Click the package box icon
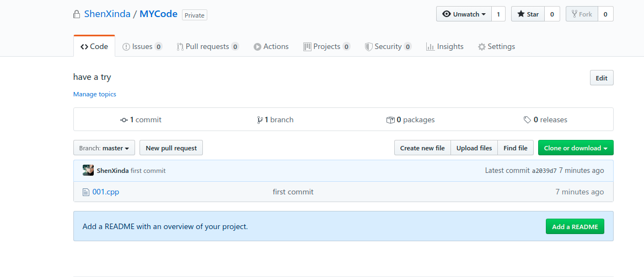Viewport: 644px width, 277px height. pyautogui.click(x=390, y=120)
